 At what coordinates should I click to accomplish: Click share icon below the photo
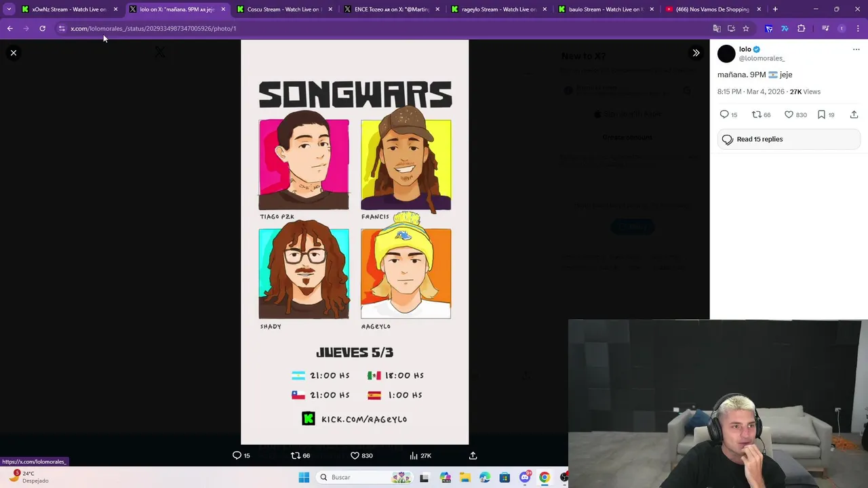tap(473, 455)
